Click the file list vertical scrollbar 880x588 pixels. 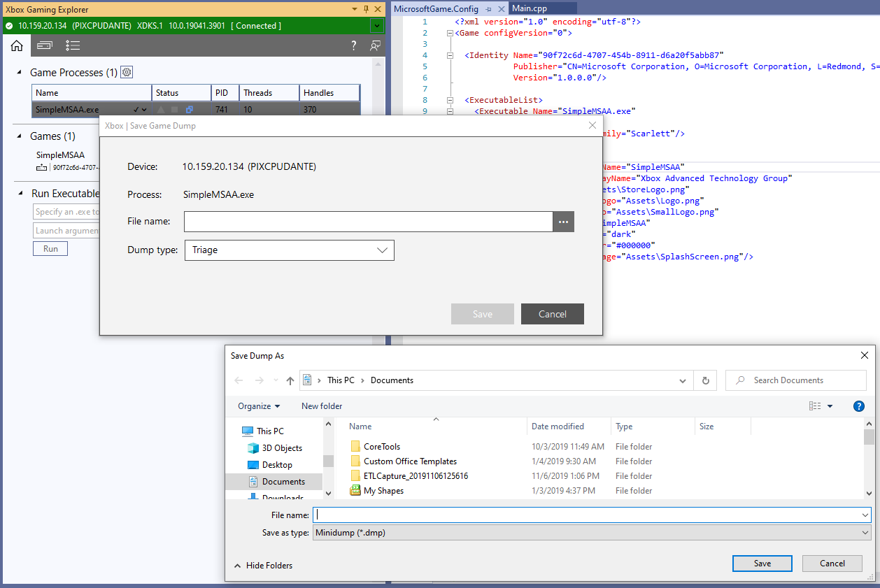(x=869, y=458)
